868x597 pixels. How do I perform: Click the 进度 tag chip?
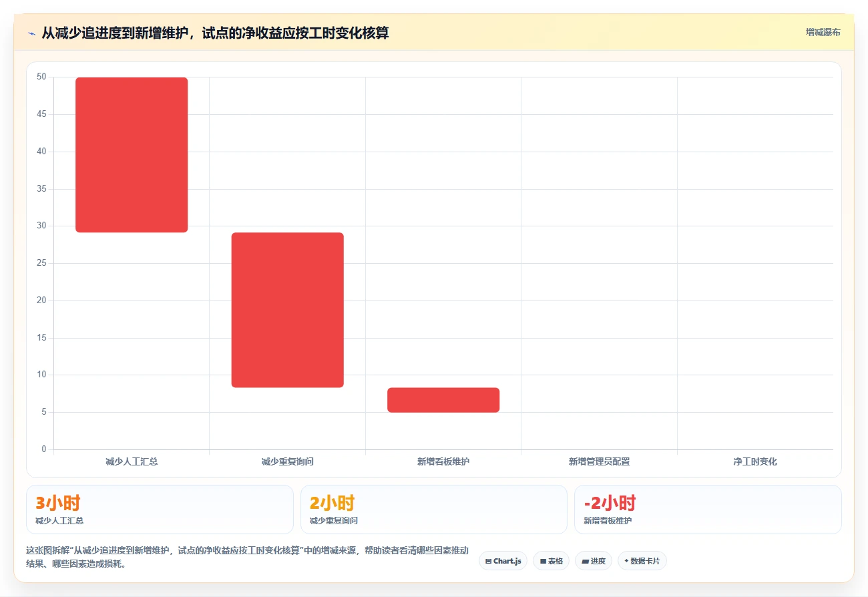pos(594,561)
